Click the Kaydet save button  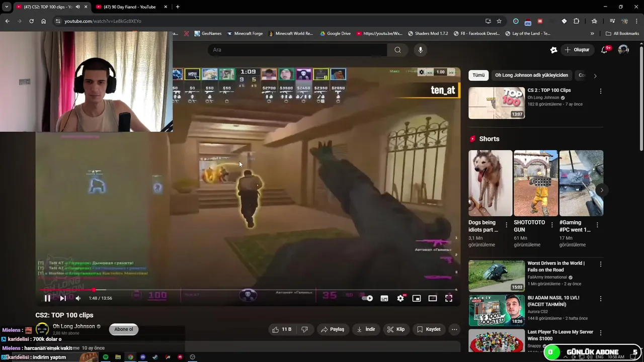(429, 329)
